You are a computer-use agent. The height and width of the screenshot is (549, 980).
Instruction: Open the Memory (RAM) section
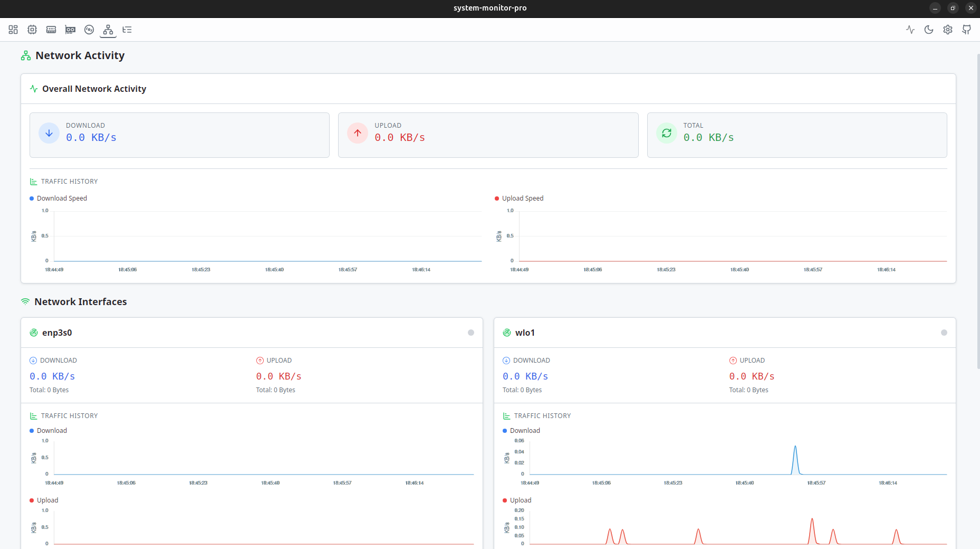point(51,30)
